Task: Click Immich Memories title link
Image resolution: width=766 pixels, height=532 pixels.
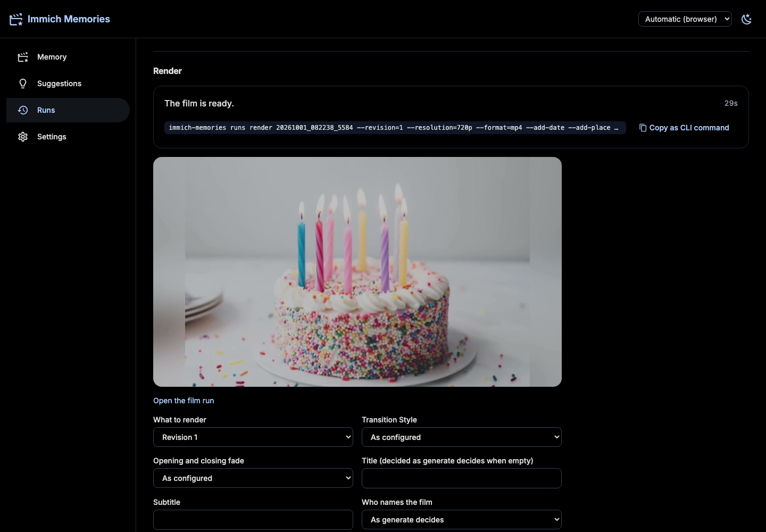Action: tap(69, 19)
